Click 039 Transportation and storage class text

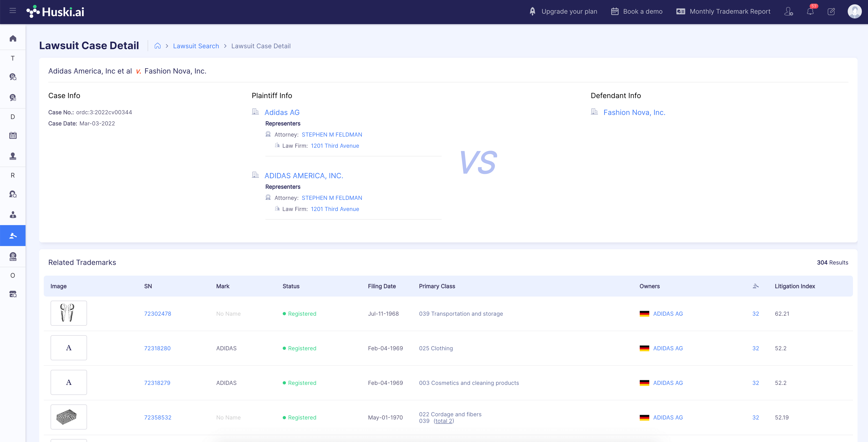tap(461, 314)
